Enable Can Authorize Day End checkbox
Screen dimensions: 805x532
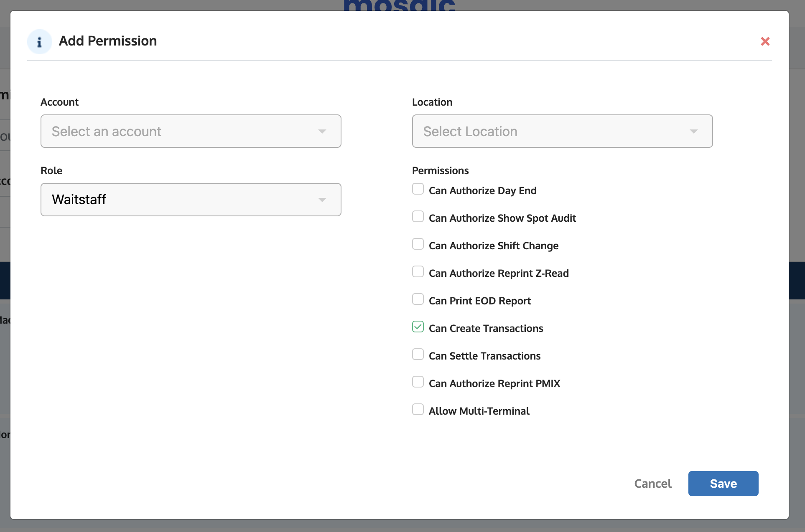[x=418, y=189]
